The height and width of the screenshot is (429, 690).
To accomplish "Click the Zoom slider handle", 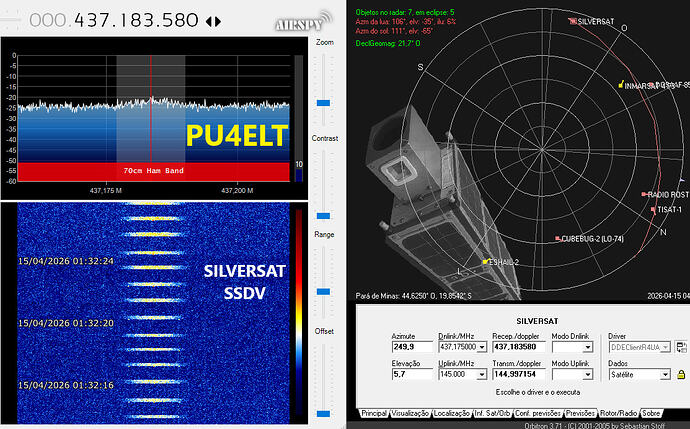I will click(323, 103).
